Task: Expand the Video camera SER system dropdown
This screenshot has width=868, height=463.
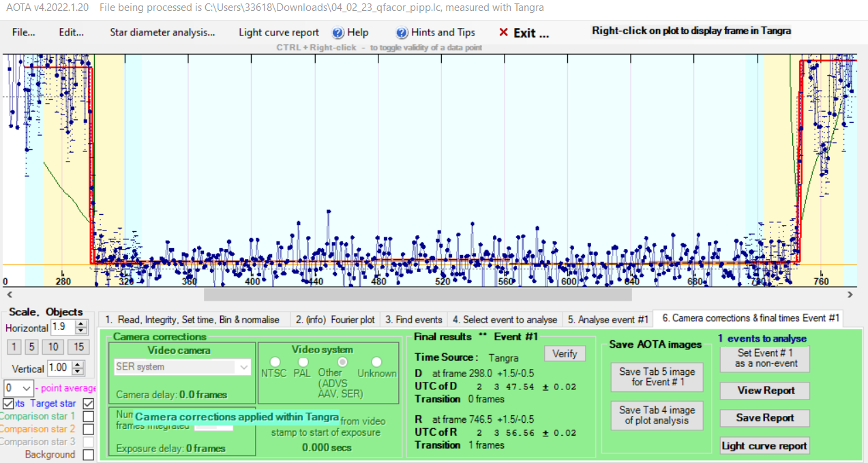Action: [x=243, y=367]
